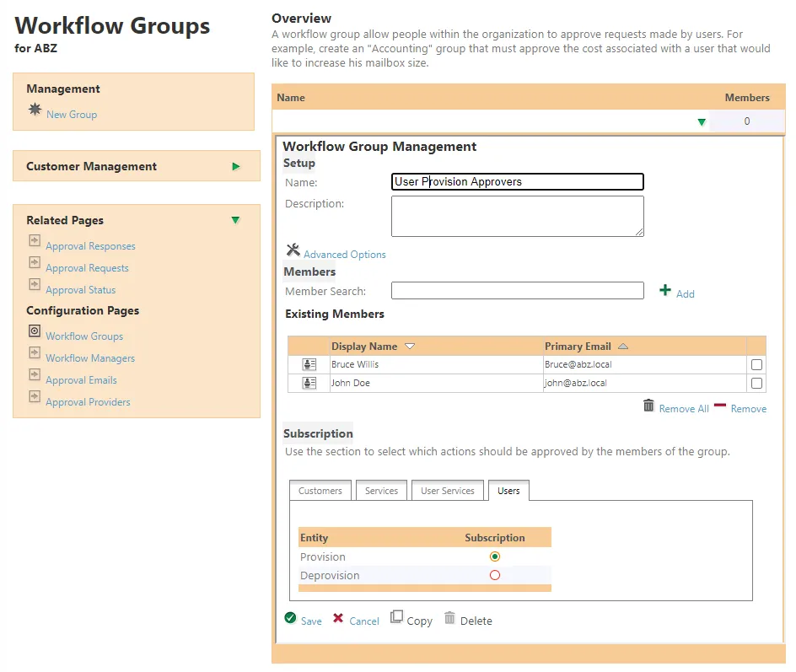796x672 pixels.
Task: Select the Provision subscription radio button
Action: (x=495, y=556)
